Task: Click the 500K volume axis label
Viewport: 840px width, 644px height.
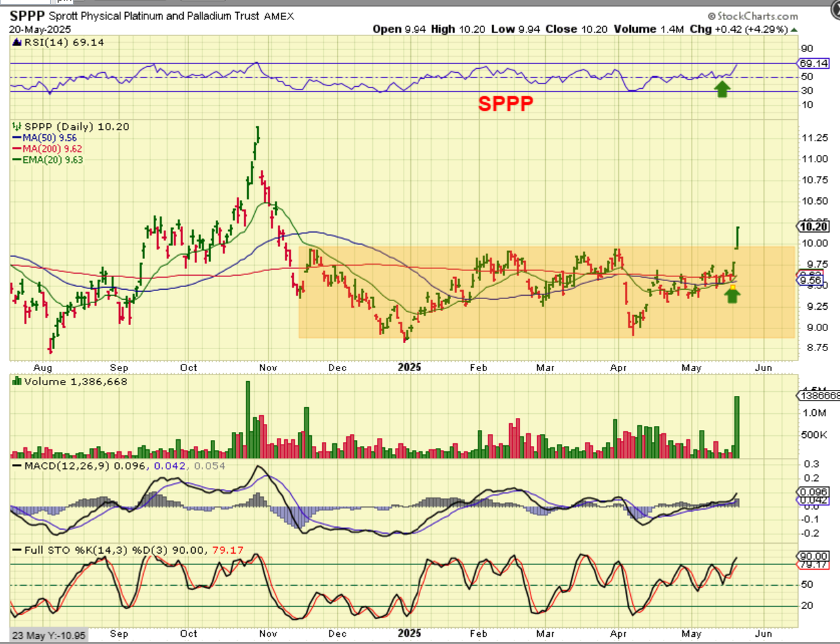Action: (814, 435)
